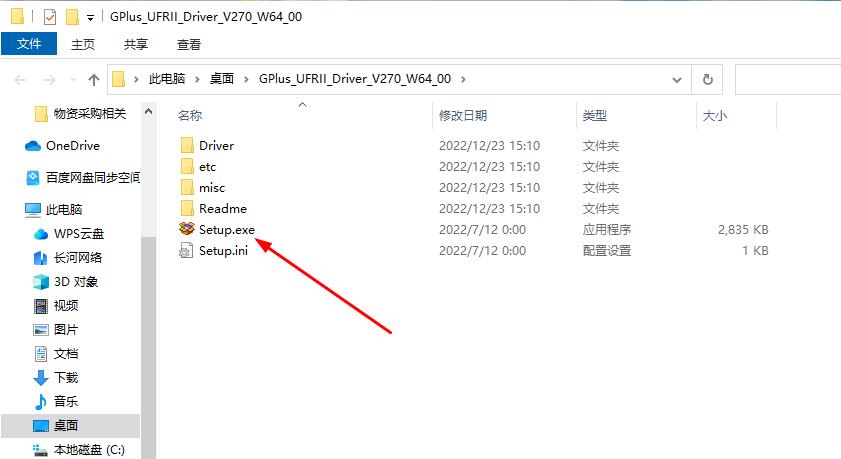Open the 文件 menu tab
Viewport: 841px width, 459px height.
pos(29,44)
